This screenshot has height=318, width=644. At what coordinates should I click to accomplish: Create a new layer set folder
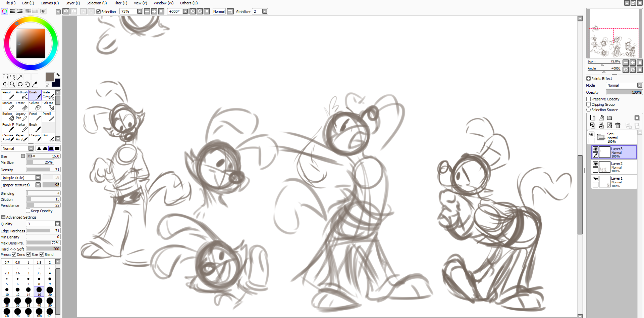(x=609, y=118)
